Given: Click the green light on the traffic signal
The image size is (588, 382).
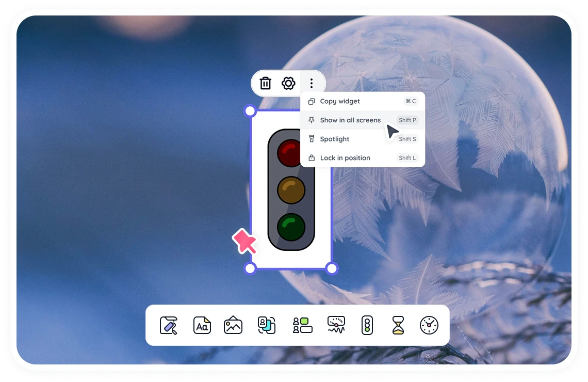Looking at the screenshot, I should (291, 226).
